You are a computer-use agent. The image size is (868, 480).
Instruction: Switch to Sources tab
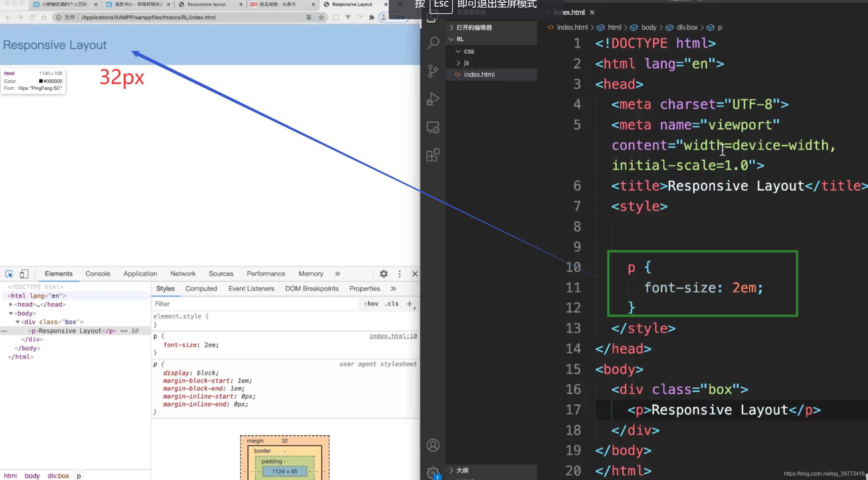221,274
